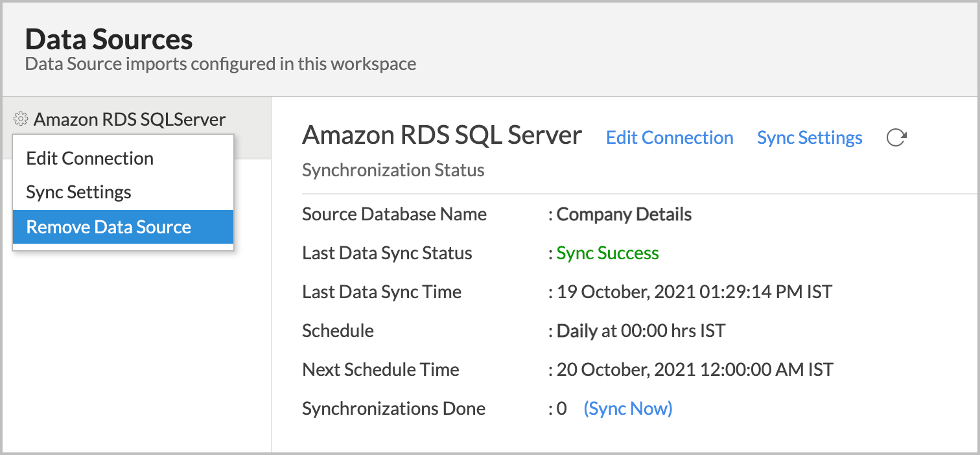Click the refresh icon next to Sync Settings
This screenshot has height=455, width=980.
pyautogui.click(x=896, y=137)
